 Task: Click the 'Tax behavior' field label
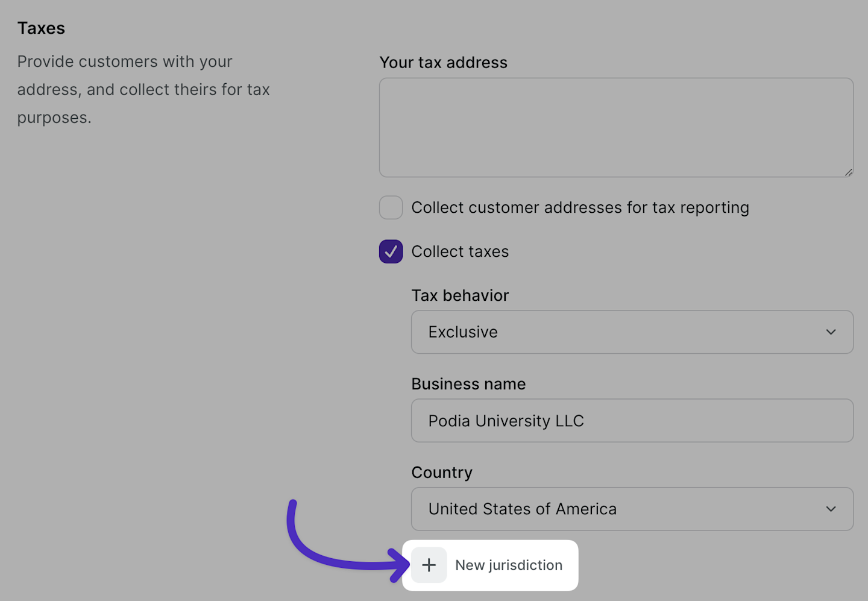[x=460, y=295]
